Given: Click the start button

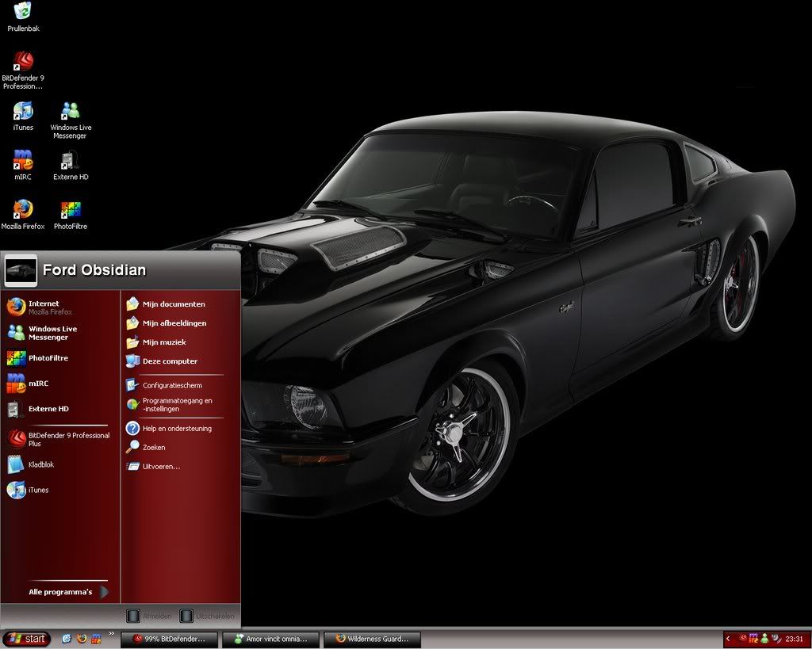Looking at the screenshot, I should coord(26,639).
